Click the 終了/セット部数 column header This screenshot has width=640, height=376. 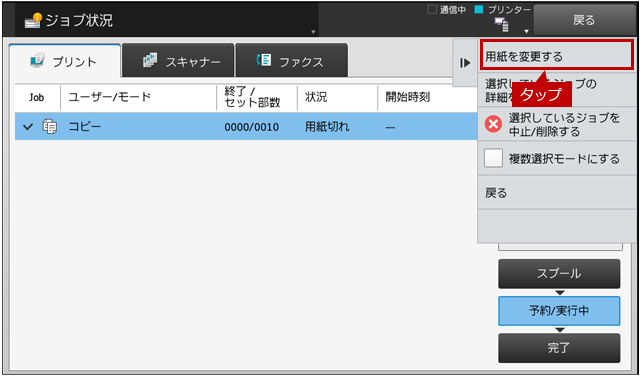(x=252, y=97)
